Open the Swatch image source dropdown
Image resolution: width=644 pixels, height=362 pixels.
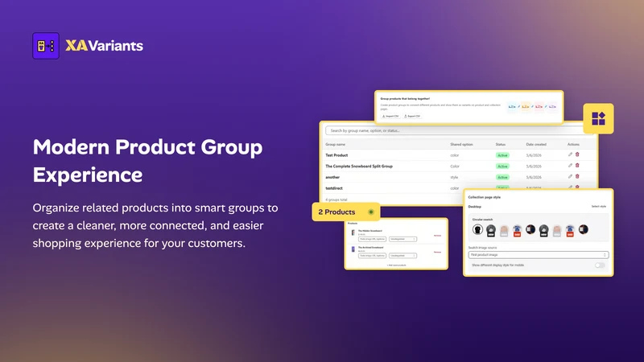tap(539, 255)
